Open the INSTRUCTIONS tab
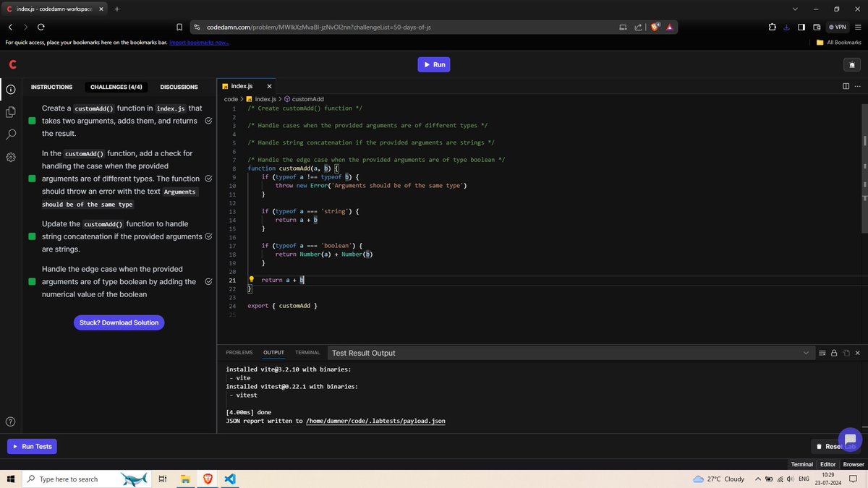Viewport: 868px width, 488px height. [x=51, y=87]
